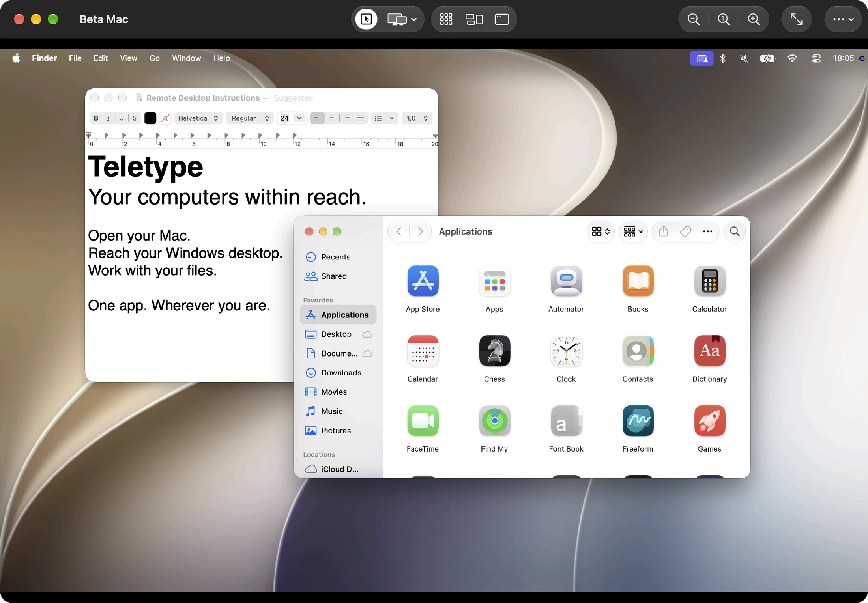
Task: Open the Wi-Fi status menu
Action: [792, 59]
